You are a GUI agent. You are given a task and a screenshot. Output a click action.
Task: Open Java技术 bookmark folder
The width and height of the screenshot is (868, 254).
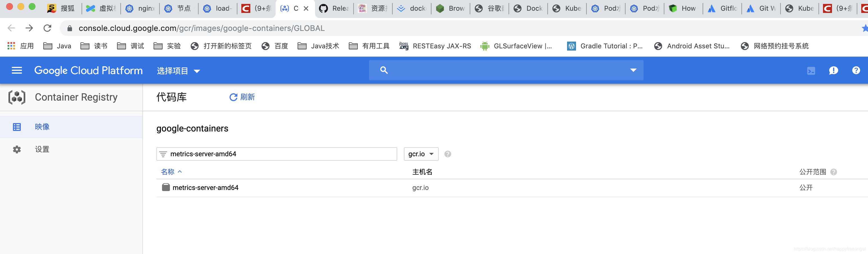tap(318, 46)
